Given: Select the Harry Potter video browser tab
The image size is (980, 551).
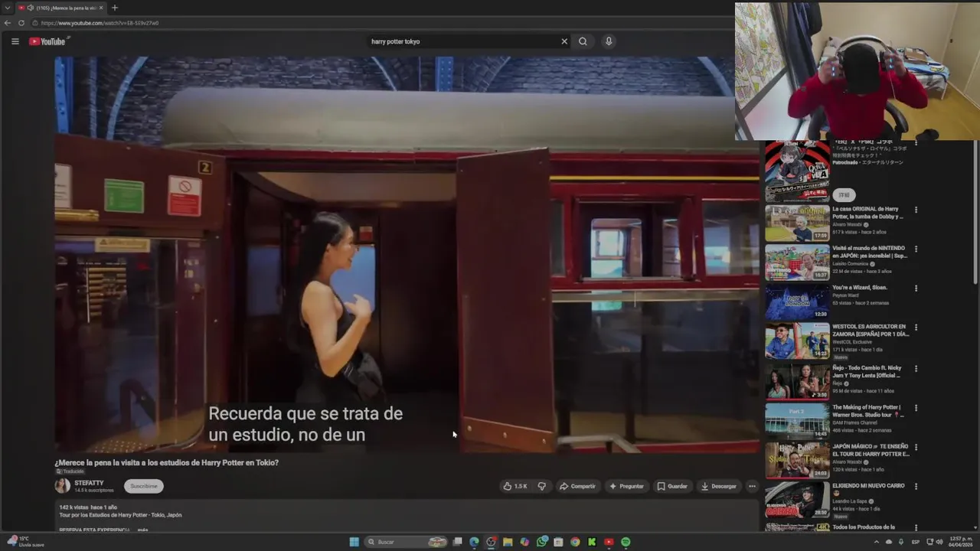Looking at the screenshot, I should click(x=60, y=8).
